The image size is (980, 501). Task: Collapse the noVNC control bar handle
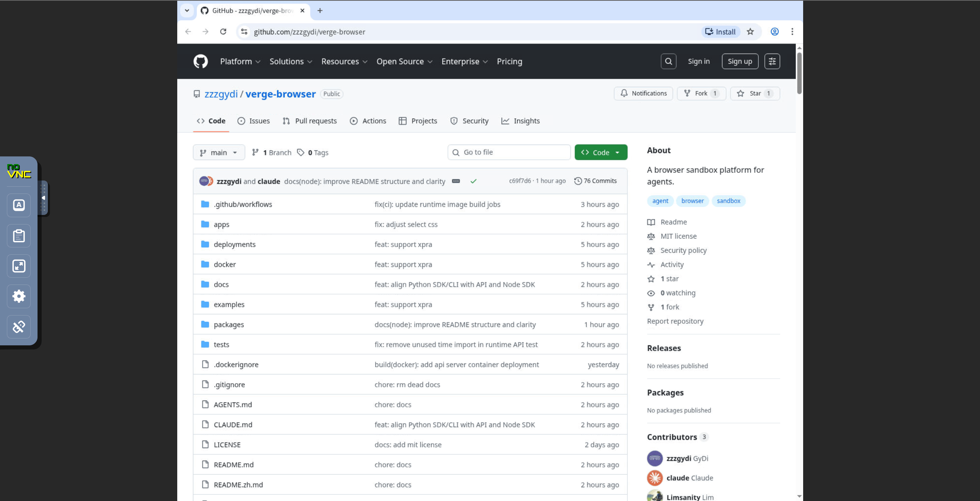click(x=43, y=198)
